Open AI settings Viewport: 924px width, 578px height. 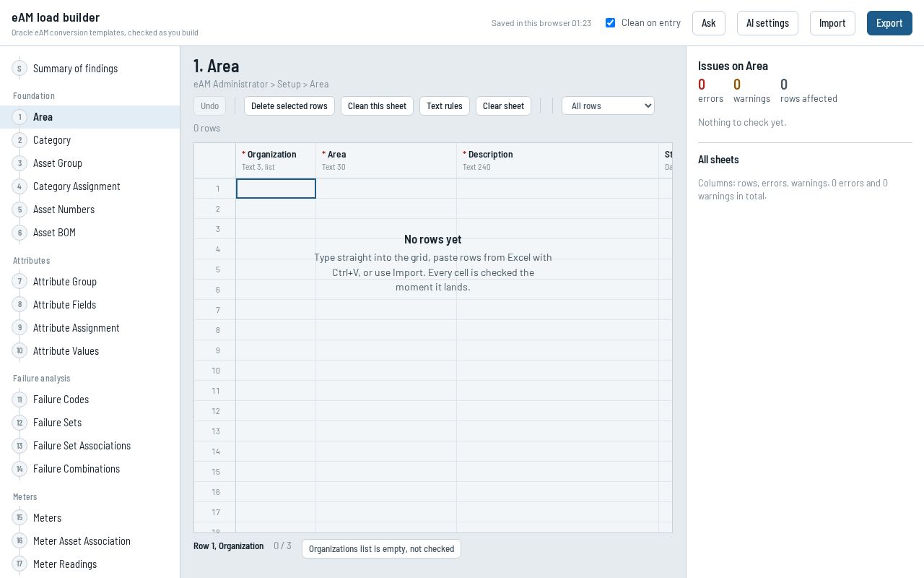(767, 23)
